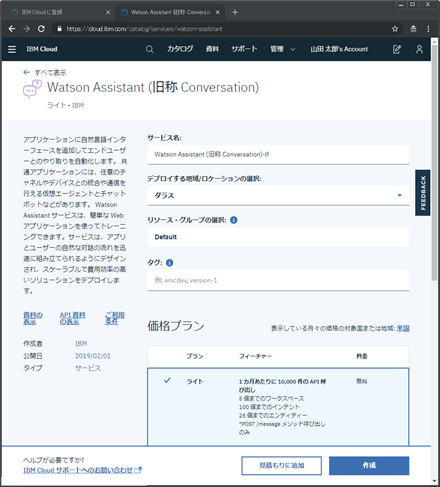Click the search magnifier icon in header

tap(150, 49)
